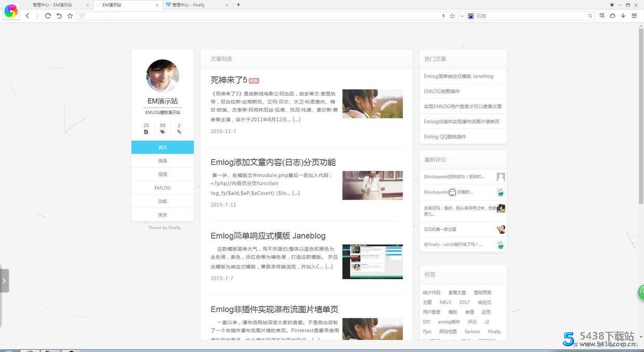
Task: Click the Baidu search engine icon in address bar
Action: [x=471, y=16]
